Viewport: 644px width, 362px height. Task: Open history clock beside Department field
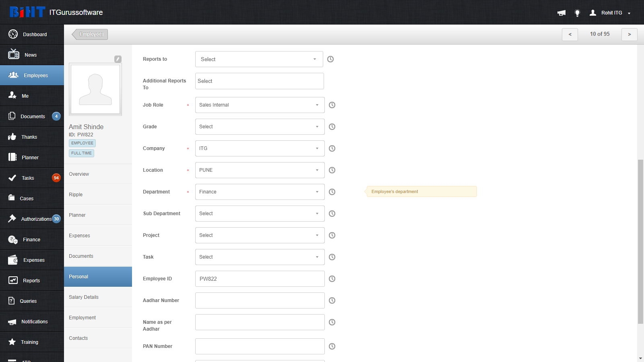(x=332, y=192)
